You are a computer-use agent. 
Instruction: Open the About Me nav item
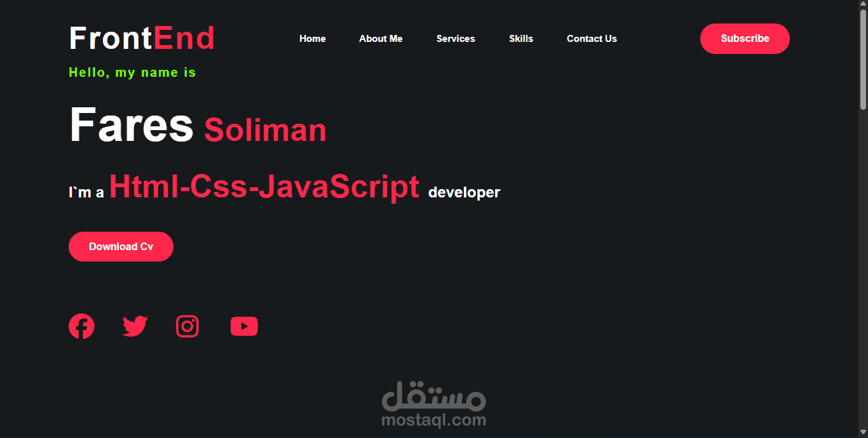click(x=381, y=39)
